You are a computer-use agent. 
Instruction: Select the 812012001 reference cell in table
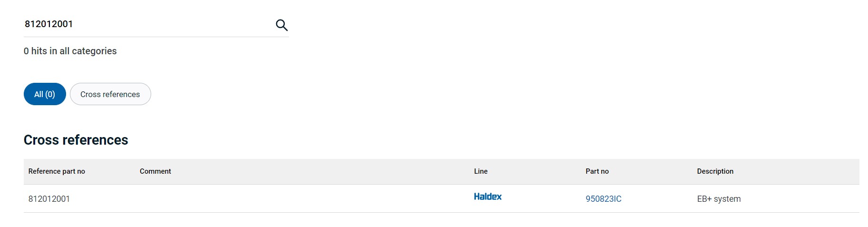tap(49, 199)
